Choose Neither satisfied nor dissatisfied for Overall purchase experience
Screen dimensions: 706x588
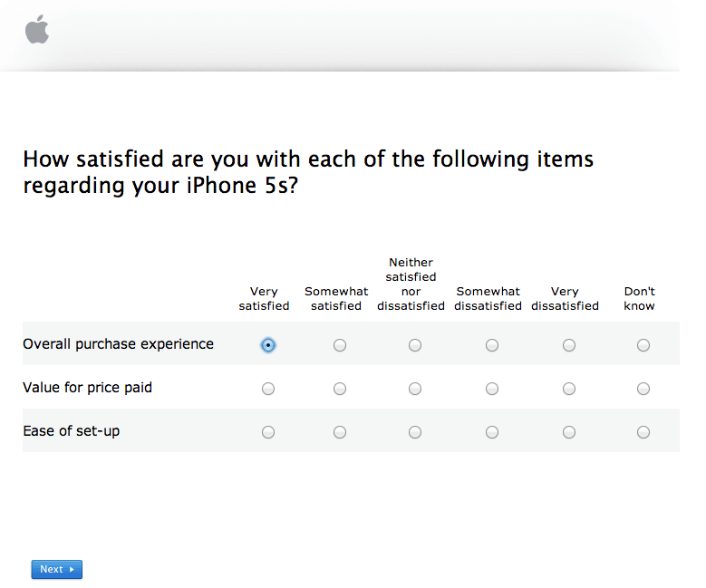tap(415, 345)
